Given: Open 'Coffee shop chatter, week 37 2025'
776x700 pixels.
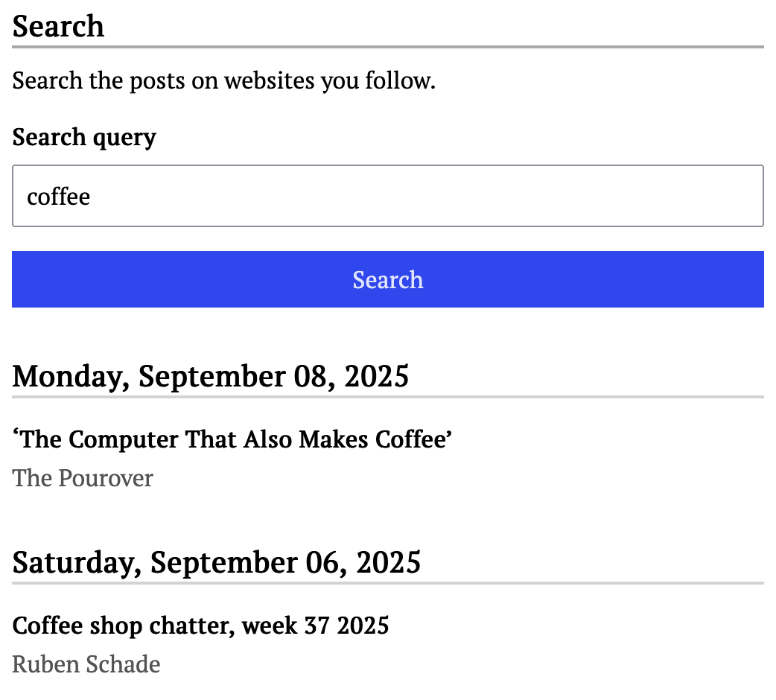Looking at the screenshot, I should pos(200,626).
